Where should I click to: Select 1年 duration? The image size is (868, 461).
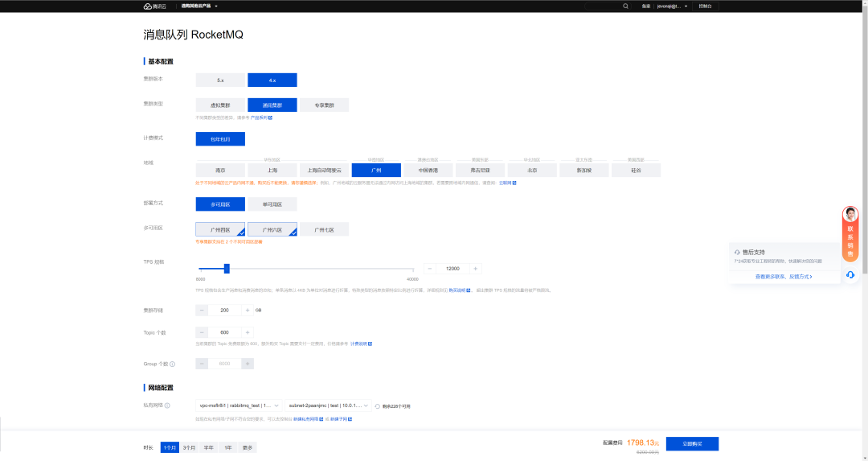click(228, 447)
